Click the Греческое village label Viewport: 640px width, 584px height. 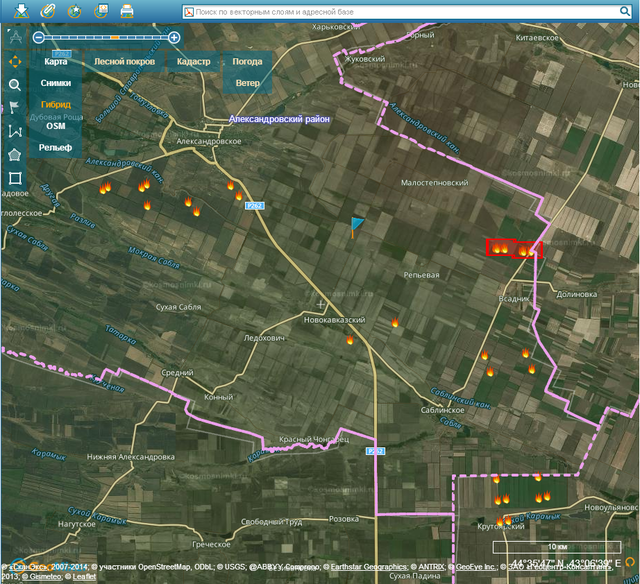(211, 544)
